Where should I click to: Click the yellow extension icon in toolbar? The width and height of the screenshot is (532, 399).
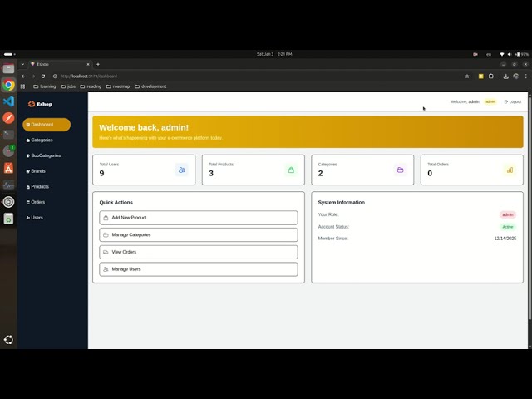[480, 76]
